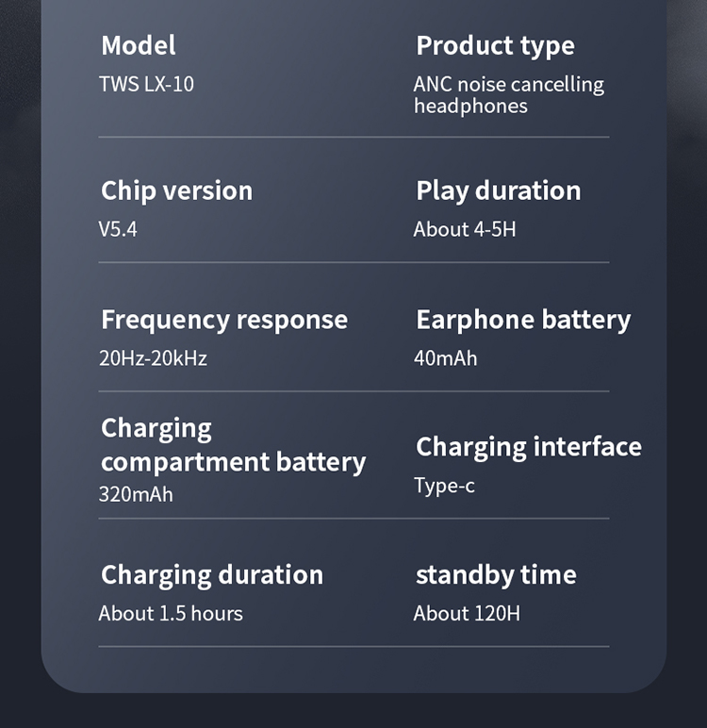
Task: Select the 20Hz-20kHz value
Action: [x=153, y=358]
